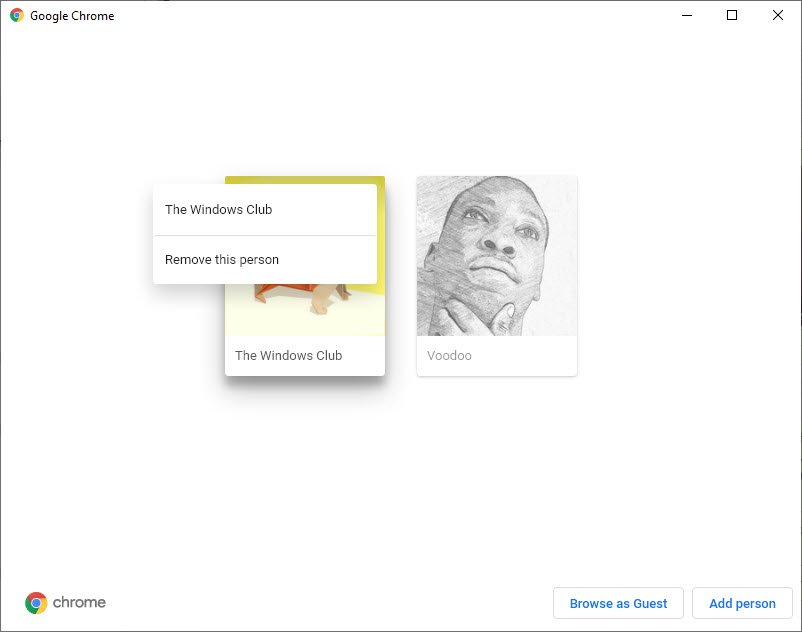Screen dimensions: 802x632
Task: Click the Add person button
Action: [x=742, y=603]
